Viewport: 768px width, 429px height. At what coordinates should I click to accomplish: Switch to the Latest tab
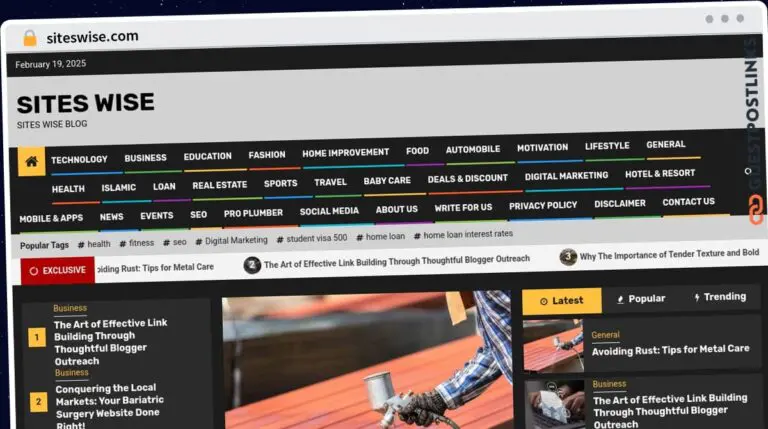[561, 300]
